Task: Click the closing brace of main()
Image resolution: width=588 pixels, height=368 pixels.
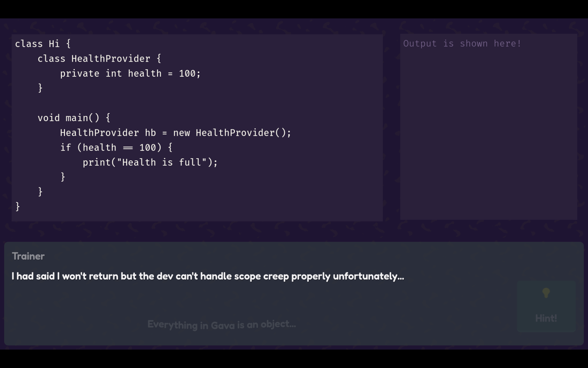Action: coord(40,192)
